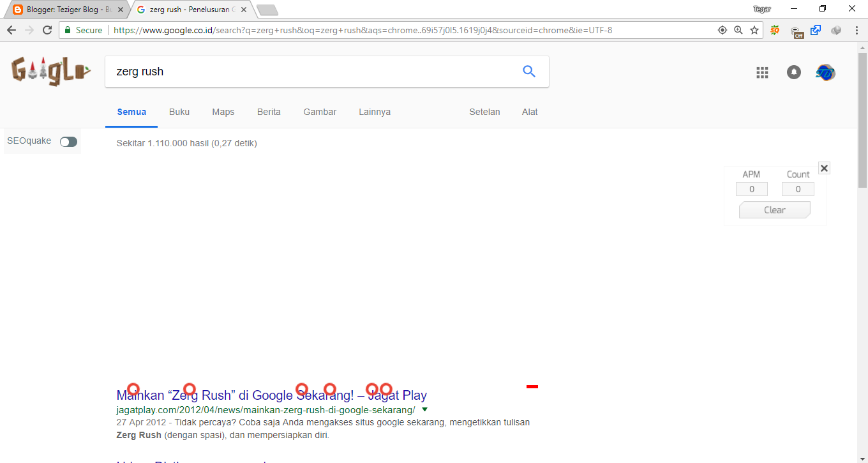The height and width of the screenshot is (463, 868).
Task: Click the green Secure padlock
Action: pyautogui.click(x=68, y=30)
